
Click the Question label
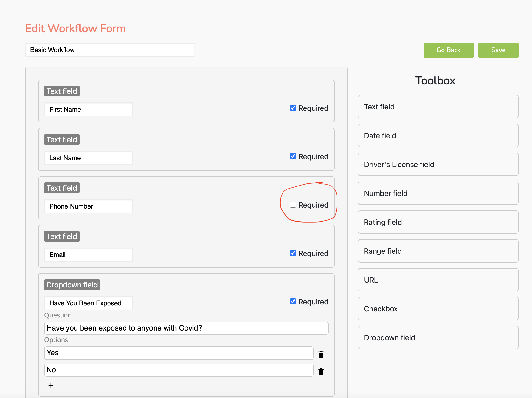(x=58, y=315)
